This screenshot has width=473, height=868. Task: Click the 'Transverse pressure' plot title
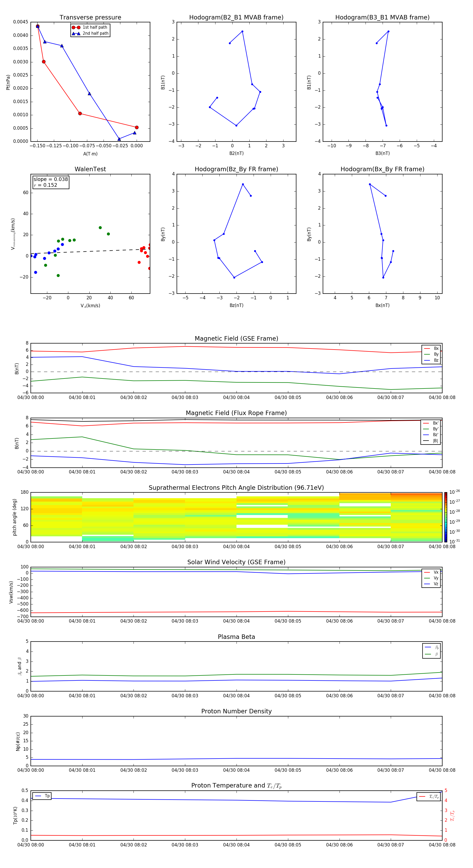(90, 18)
